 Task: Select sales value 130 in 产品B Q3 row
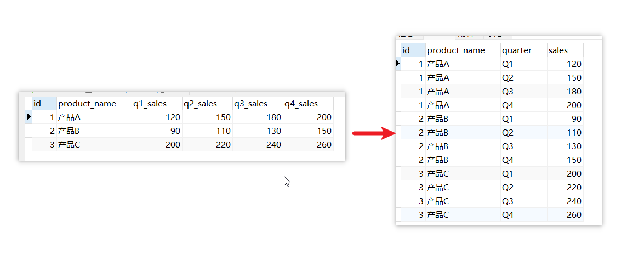click(565, 146)
